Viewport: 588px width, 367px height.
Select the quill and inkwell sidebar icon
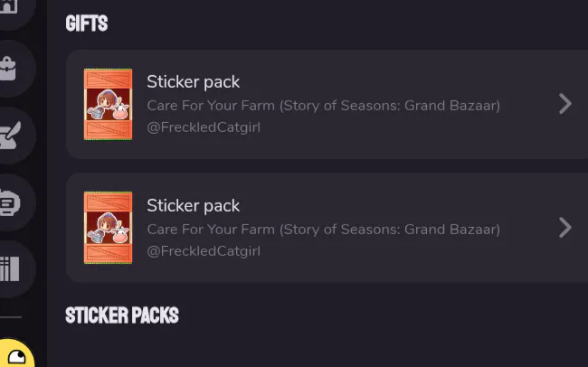point(10,136)
